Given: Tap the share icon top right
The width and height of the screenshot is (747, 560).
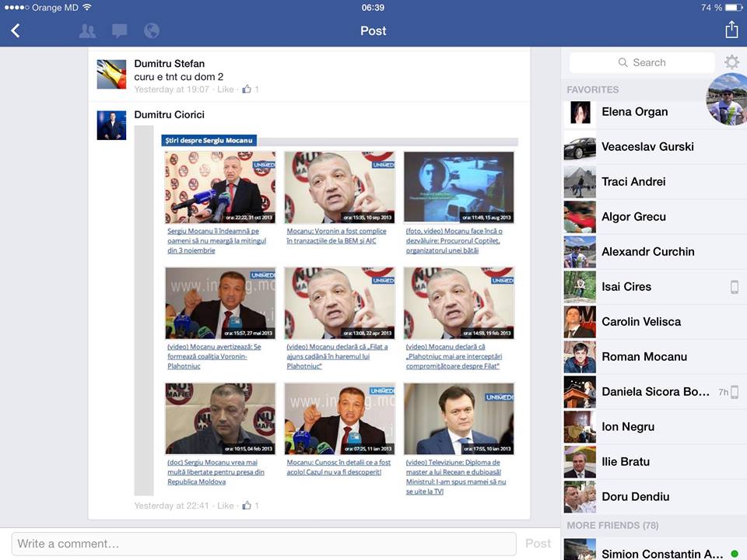Looking at the screenshot, I should click(x=731, y=30).
